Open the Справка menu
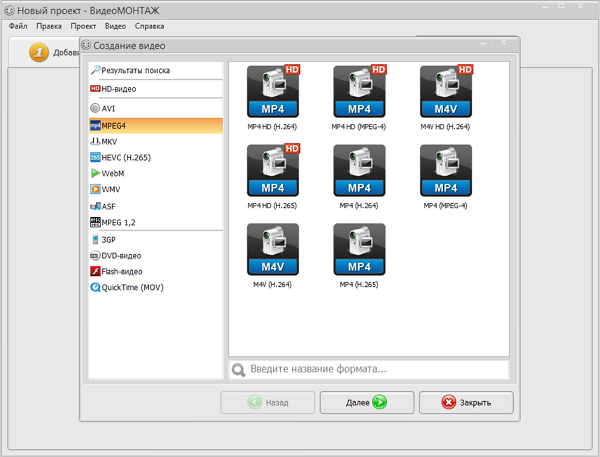This screenshot has height=457, width=600. [x=149, y=26]
